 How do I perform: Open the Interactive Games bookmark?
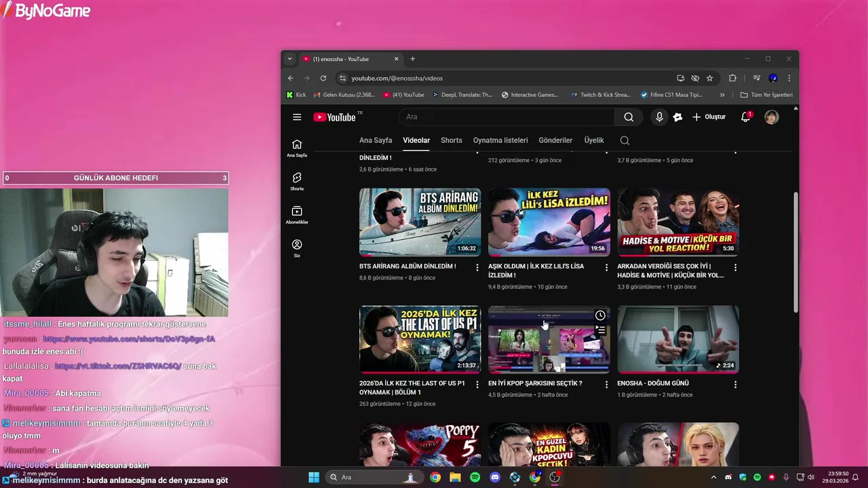[x=530, y=95]
